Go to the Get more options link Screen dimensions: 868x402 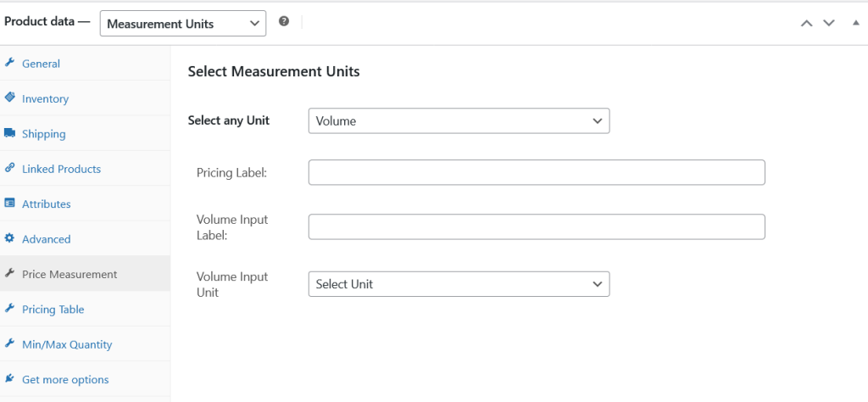coord(65,380)
